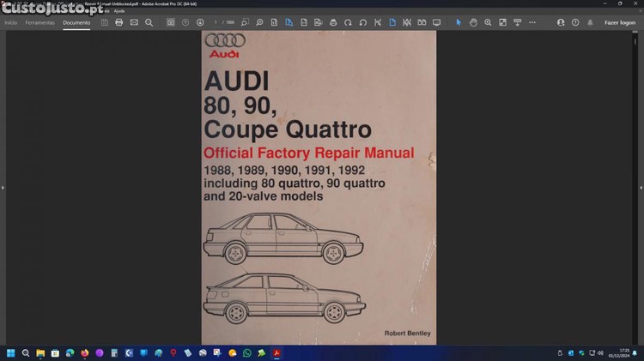The image size is (644, 361).
Task: Activate the hand pan tool
Action: click(x=473, y=22)
